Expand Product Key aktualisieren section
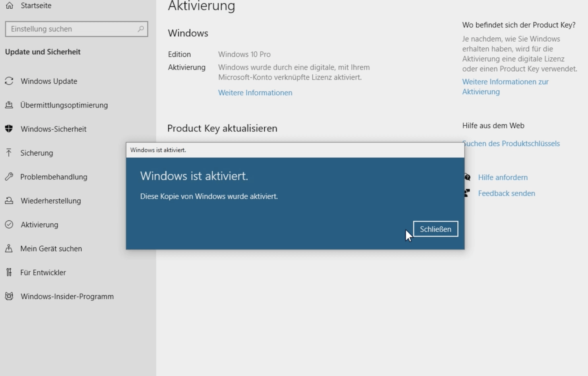The width and height of the screenshot is (588, 376). [222, 128]
